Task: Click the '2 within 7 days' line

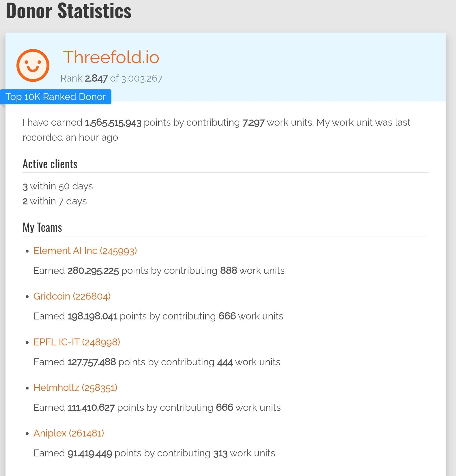Action: click(55, 201)
